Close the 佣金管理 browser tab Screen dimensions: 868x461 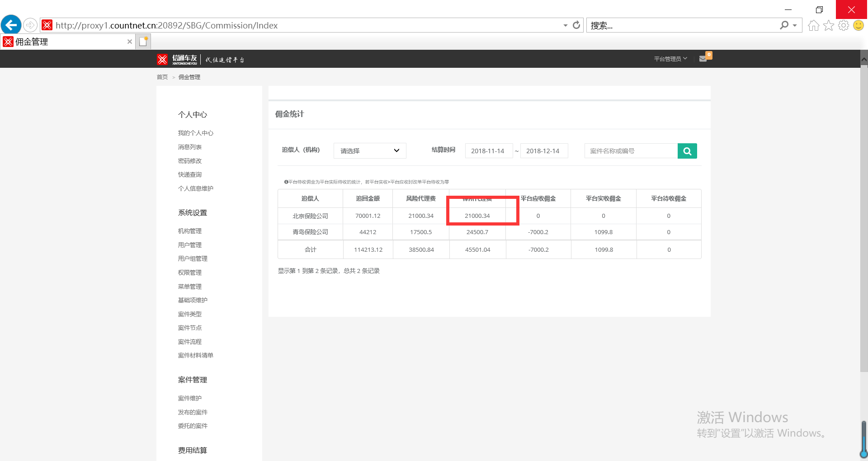pos(130,42)
